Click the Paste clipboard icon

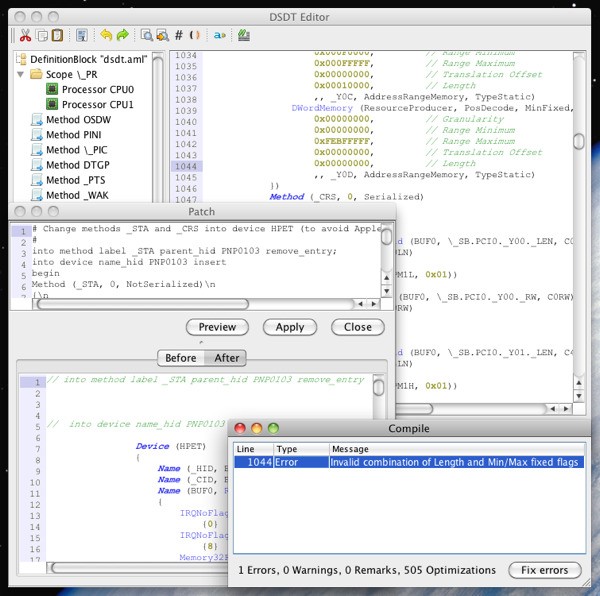click(57, 35)
